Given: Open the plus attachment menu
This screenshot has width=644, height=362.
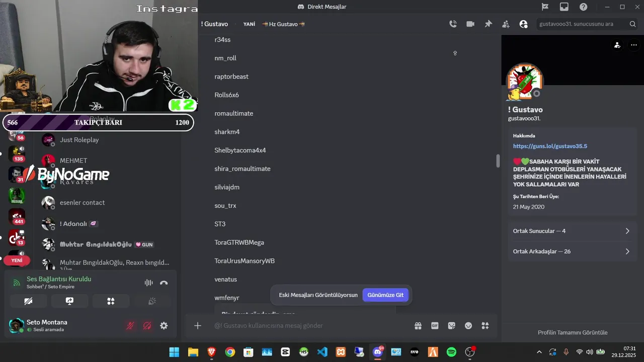Looking at the screenshot, I should [198, 326].
